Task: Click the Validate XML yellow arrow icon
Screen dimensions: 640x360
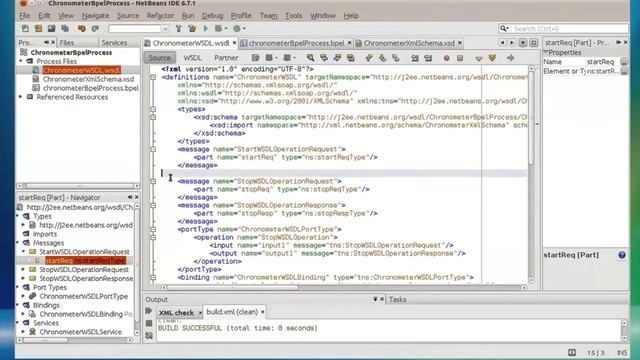Action: pyautogui.click(x=492, y=58)
